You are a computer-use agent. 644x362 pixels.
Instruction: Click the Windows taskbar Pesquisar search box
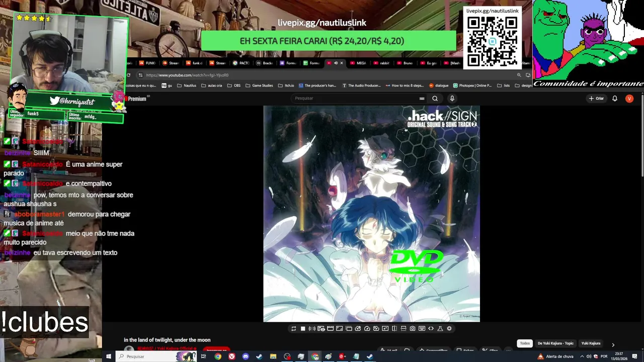click(156, 356)
